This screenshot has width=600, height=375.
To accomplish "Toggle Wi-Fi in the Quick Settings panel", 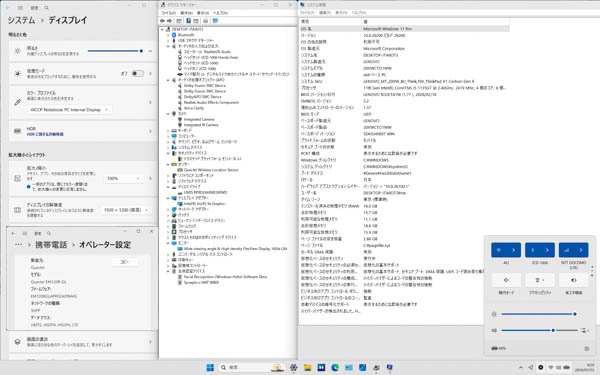I will 499,250.
